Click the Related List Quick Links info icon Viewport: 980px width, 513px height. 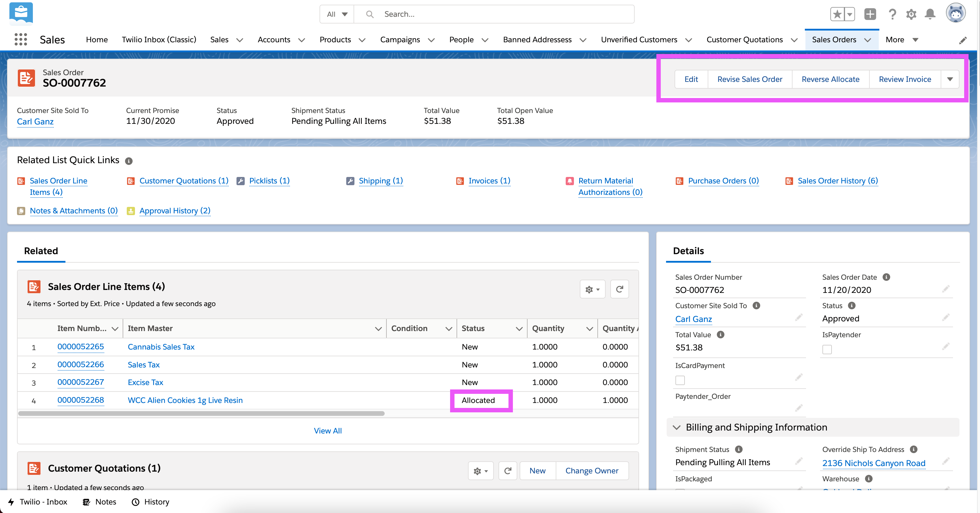click(129, 161)
